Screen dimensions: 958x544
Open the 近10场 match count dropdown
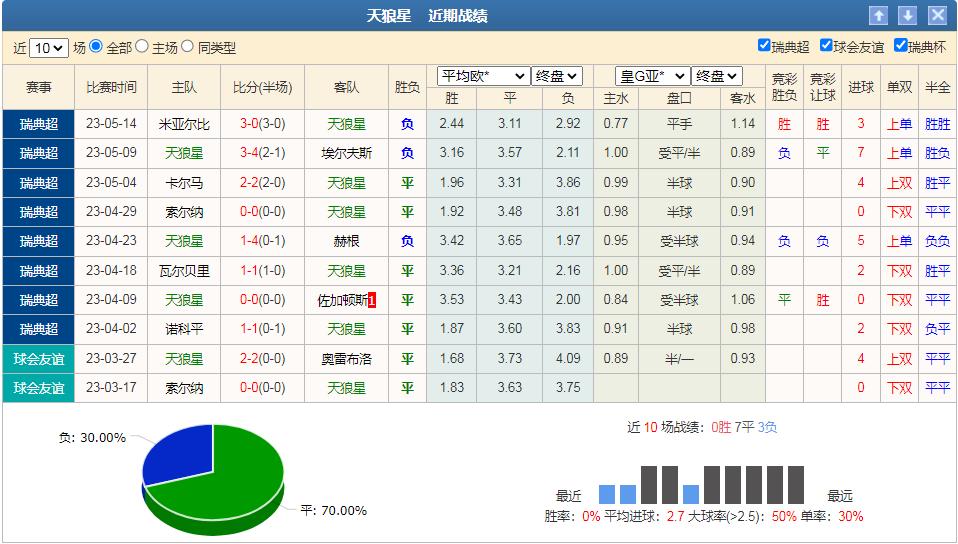point(49,48)
